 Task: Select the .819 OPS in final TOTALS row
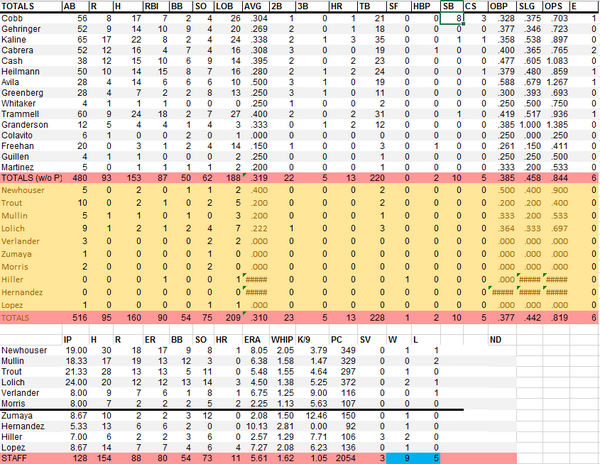pos(556,318)
